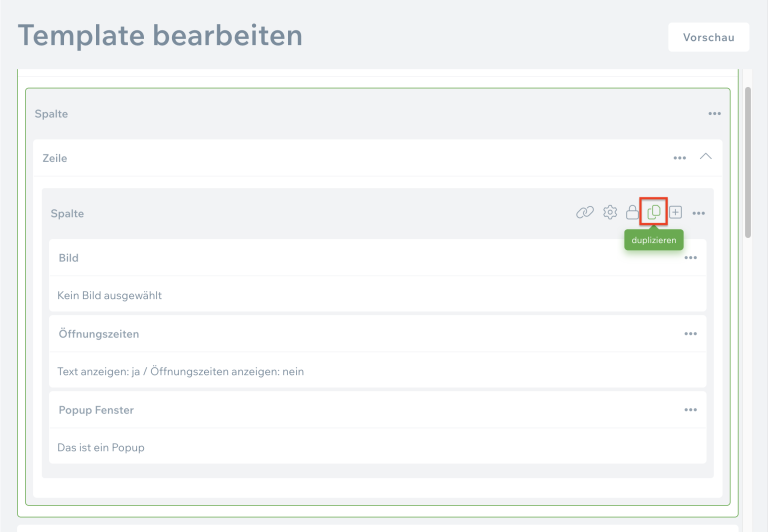Click the link icon in inner Spalte

click(585, 213)
